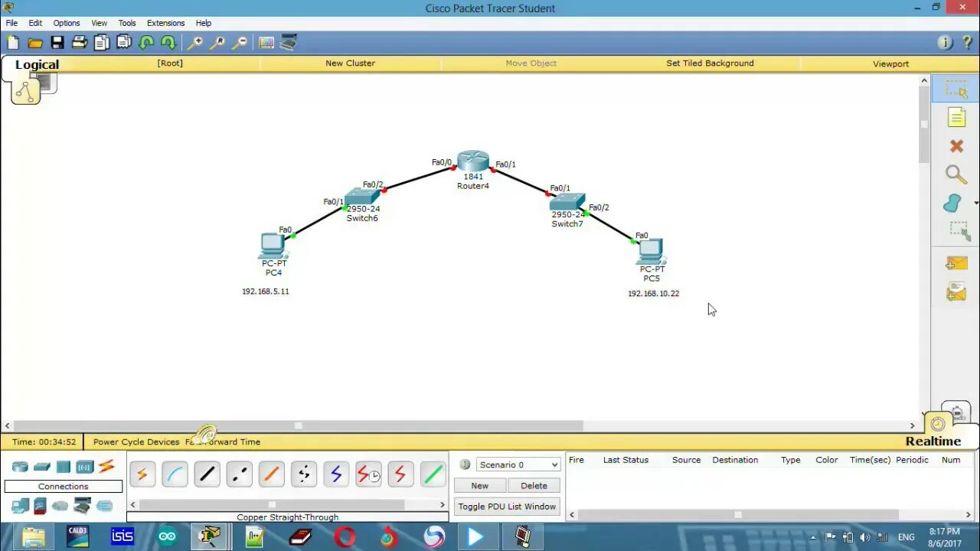Open a file using folder icon
This screenshot has width=980, height=551.
click(x=35, y=43)
